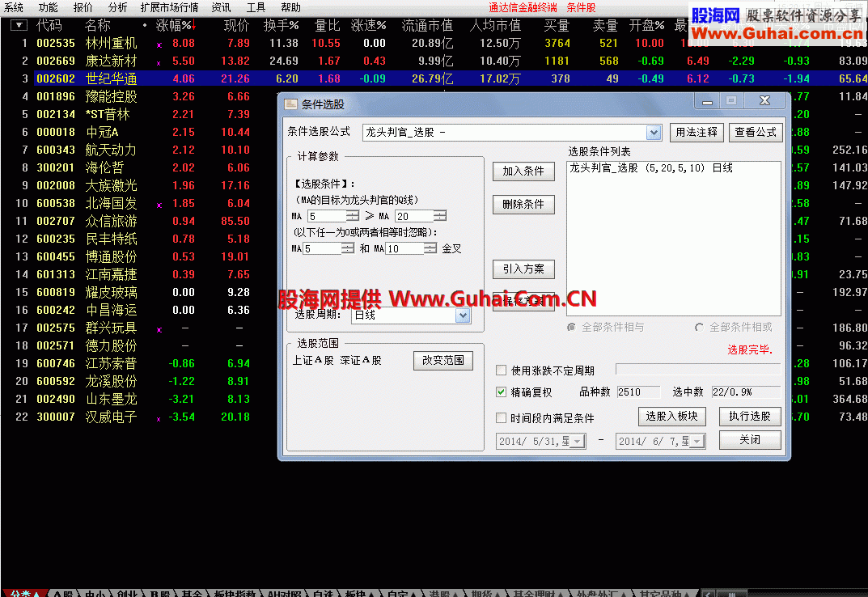This screenshot has height=597, width=868.
Task: Select the 龙头判官_选股 (5,20,5,10) 日线 list entry
Action: click(x=651, y=167)
